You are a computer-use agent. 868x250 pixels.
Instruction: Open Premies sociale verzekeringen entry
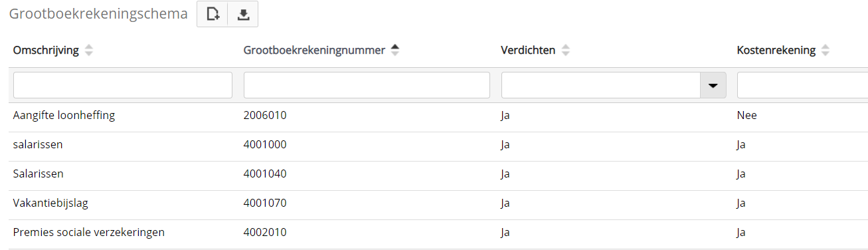(x=438, y=233)
